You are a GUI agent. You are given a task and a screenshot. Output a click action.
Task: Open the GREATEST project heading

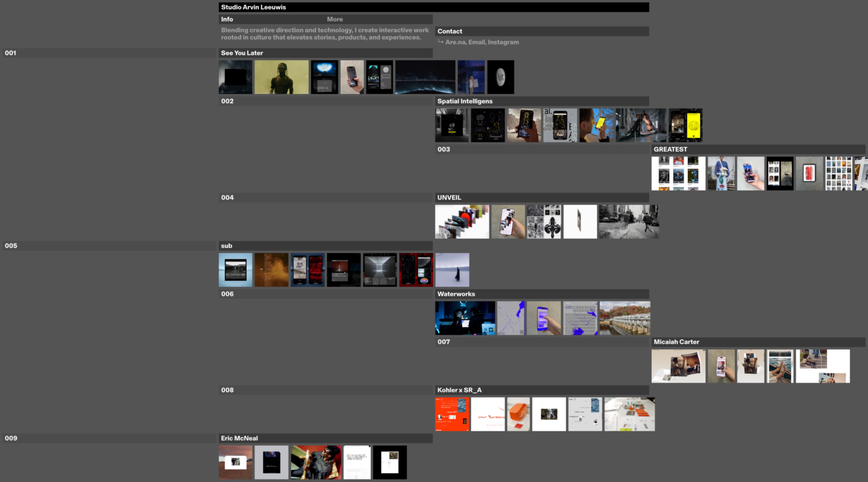pos(670,149)
